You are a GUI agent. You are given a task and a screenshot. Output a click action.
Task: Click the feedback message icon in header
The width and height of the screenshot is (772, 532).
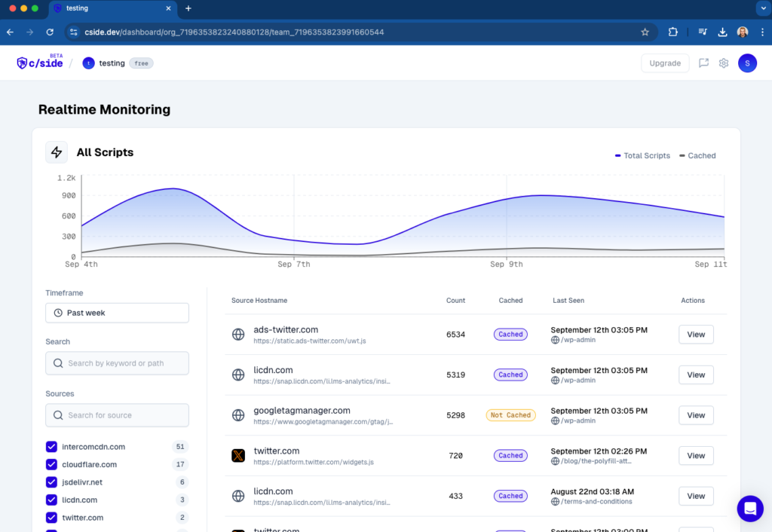pyautogui.click(x=703, y=63)
